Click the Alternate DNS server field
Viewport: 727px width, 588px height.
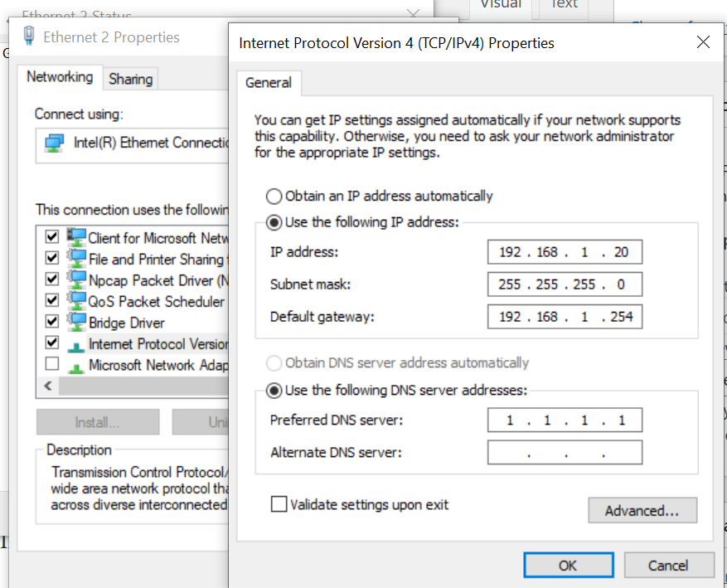tap(565, 453)
